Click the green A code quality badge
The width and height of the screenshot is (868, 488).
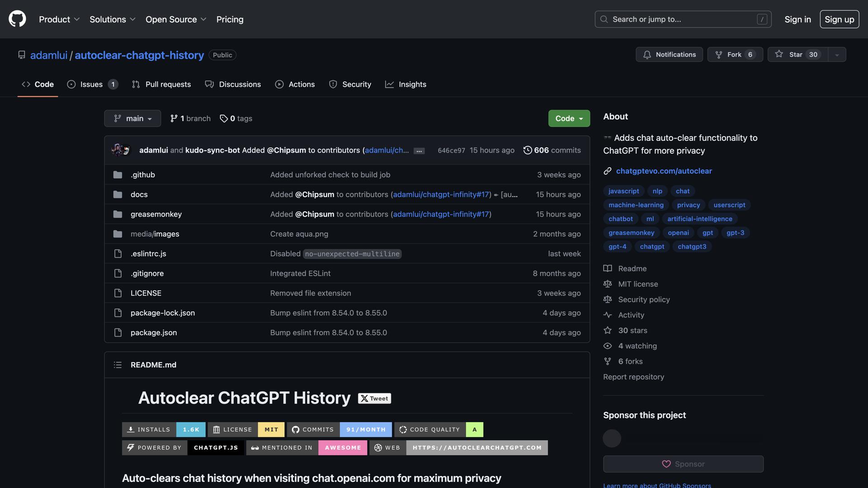(x=474, y=429)
